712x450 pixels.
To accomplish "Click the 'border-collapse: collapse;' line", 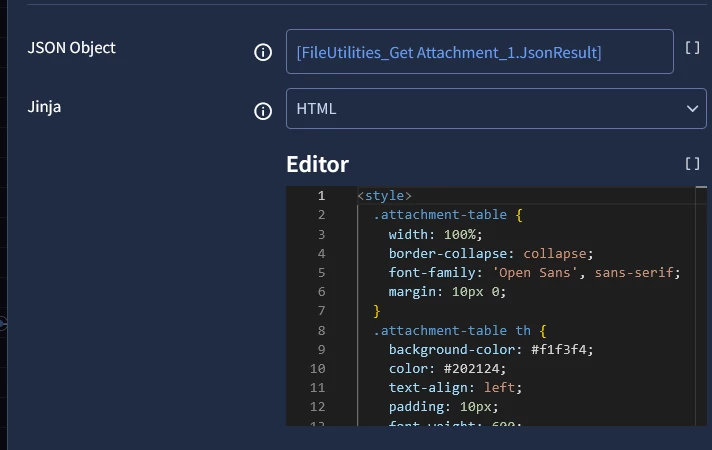I will click(x=490, y=253).
